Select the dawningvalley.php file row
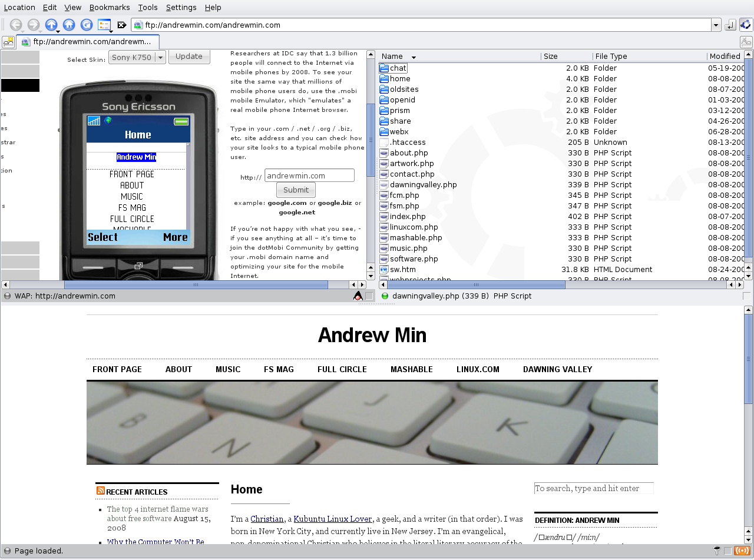Viewport: 754px width, 560px height. pyautogui.click(x=561, y=185)
